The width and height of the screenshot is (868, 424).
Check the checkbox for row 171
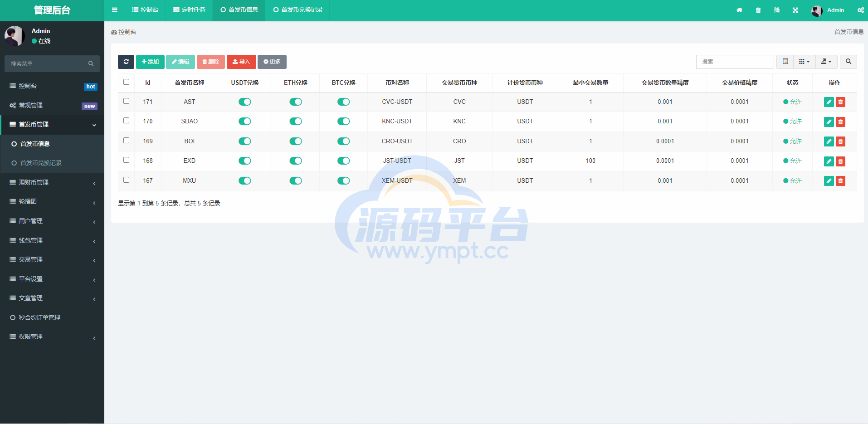(126, 101)
